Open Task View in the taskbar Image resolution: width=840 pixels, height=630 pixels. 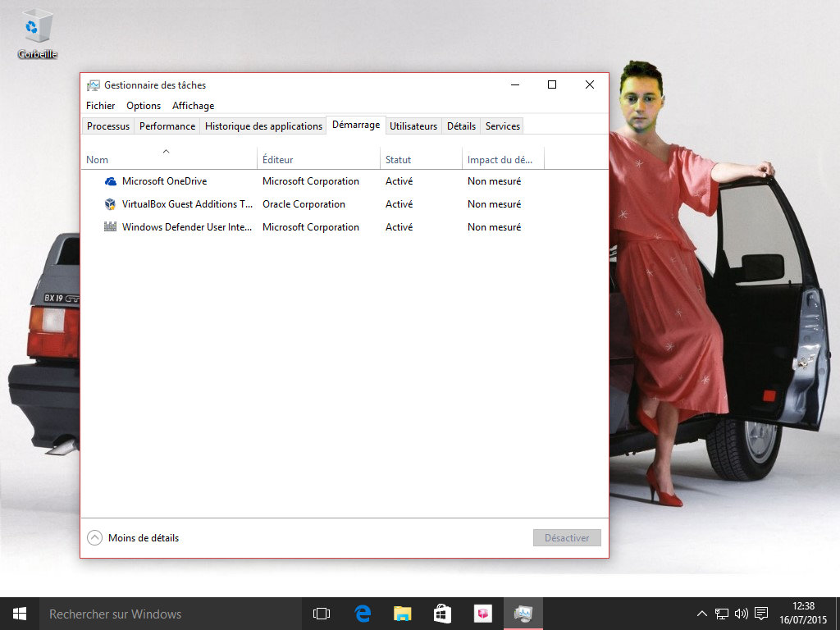pyautogui.click(x=322, y=614)
